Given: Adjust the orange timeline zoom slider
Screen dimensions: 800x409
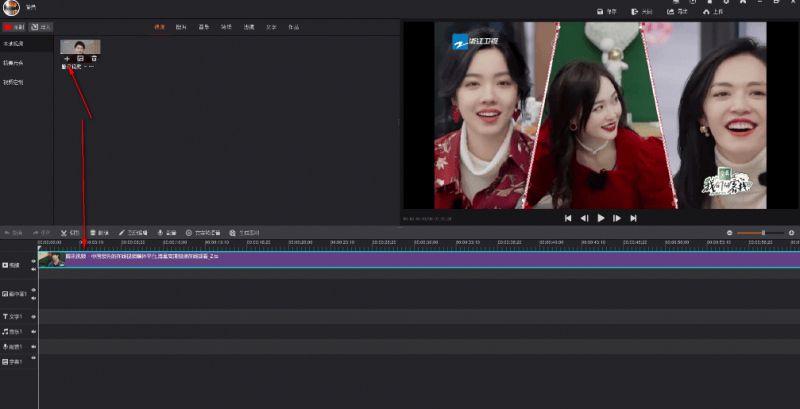Looking at the screenshot, I should (x=763, y=232).
